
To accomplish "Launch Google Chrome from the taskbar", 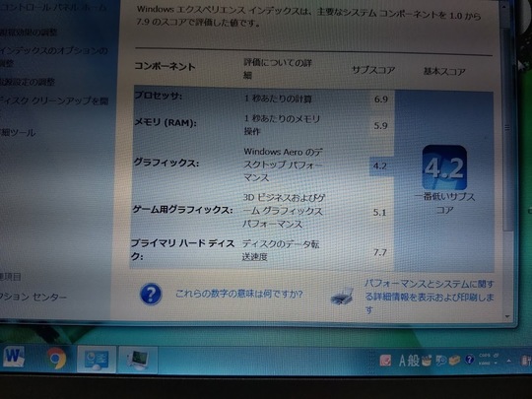I will point(57,359).
